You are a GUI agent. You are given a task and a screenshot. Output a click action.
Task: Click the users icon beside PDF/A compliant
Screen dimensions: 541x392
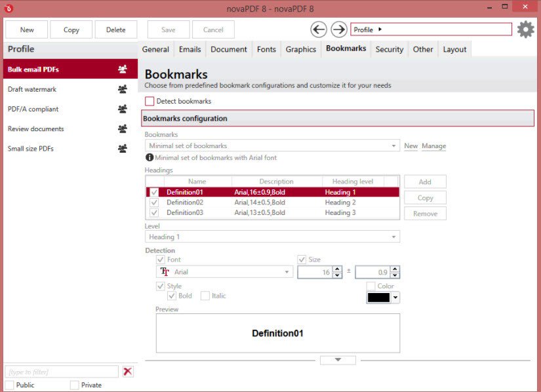[x=123, y=109]
